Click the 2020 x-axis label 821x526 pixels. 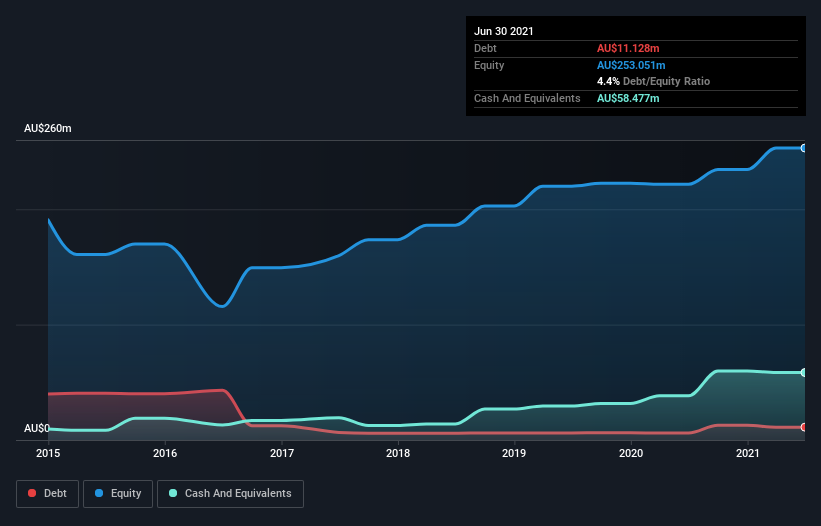(x=631, y=453)
